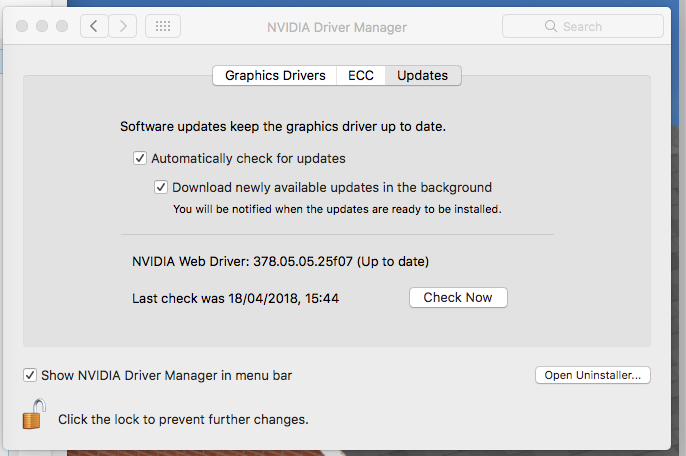Viewport: 686px width, 456px height.
Task: Focus the Search field
Action: click(583, 26)
